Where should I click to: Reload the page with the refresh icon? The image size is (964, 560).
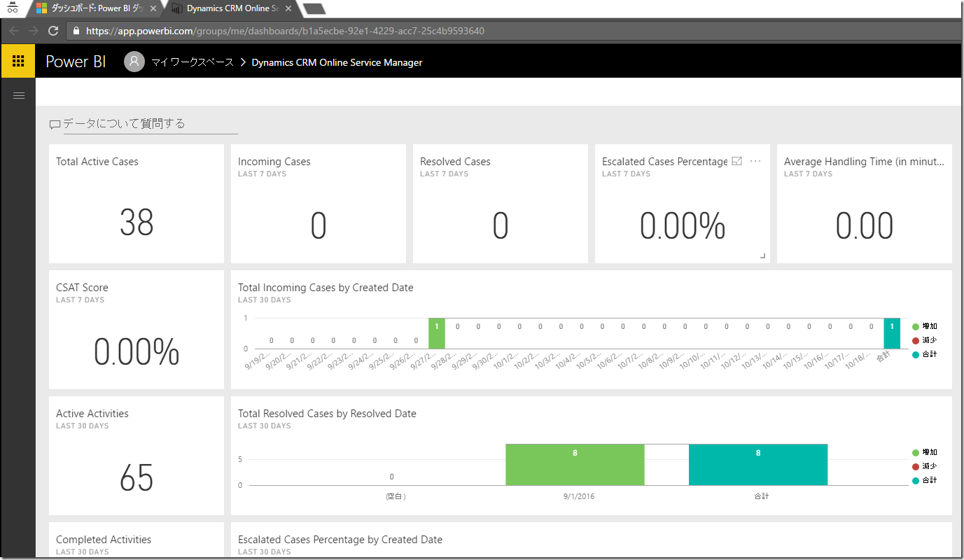[x=53, y=31]
